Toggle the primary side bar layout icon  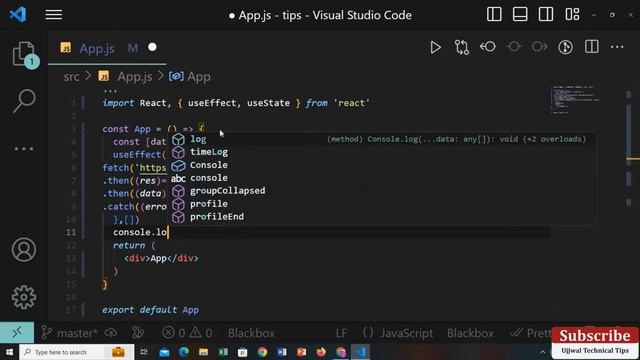pos(494,15)
